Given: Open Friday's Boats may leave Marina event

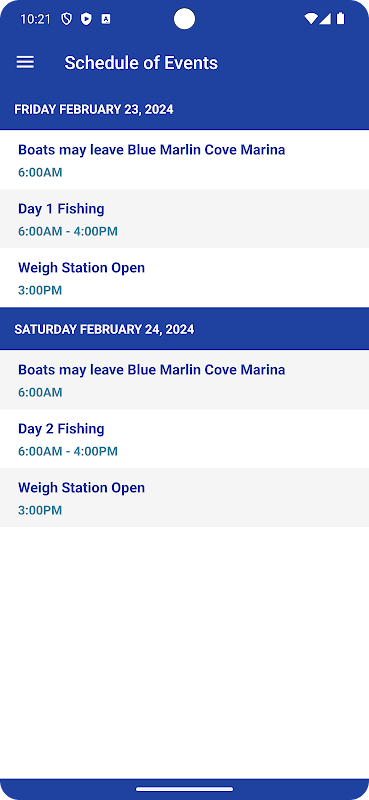Looking at the screenshot, I should [184, 160].
